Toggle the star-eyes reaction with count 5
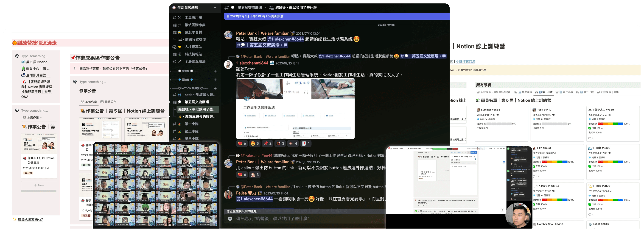Image resolution: width=644 pixels, height=232 pixels. [x=255, y=144]
